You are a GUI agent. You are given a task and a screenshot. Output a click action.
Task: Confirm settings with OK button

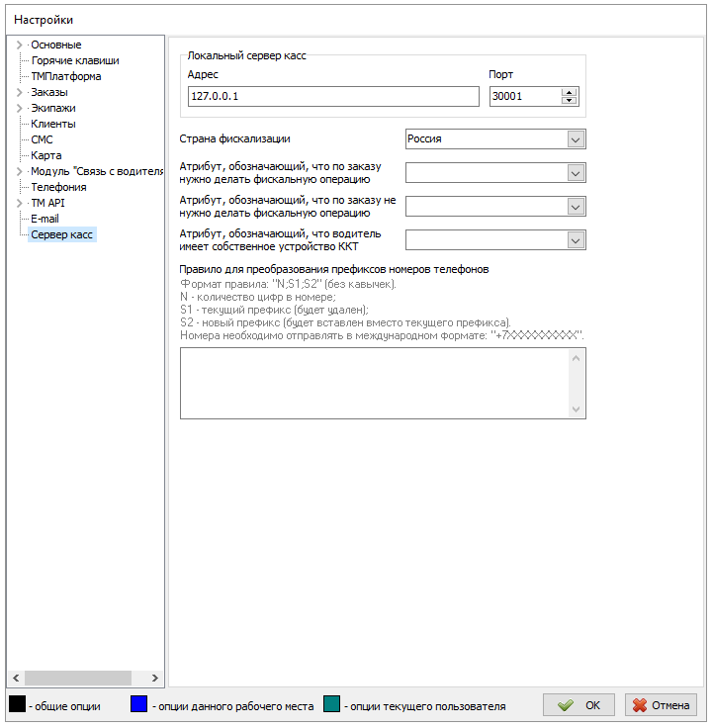(x=578, y=705)
